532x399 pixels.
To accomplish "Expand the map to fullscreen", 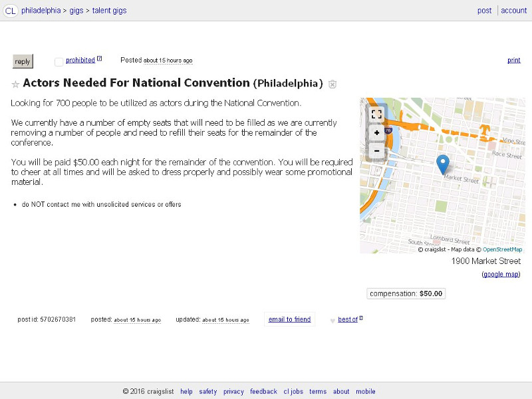I will (376, 114).
